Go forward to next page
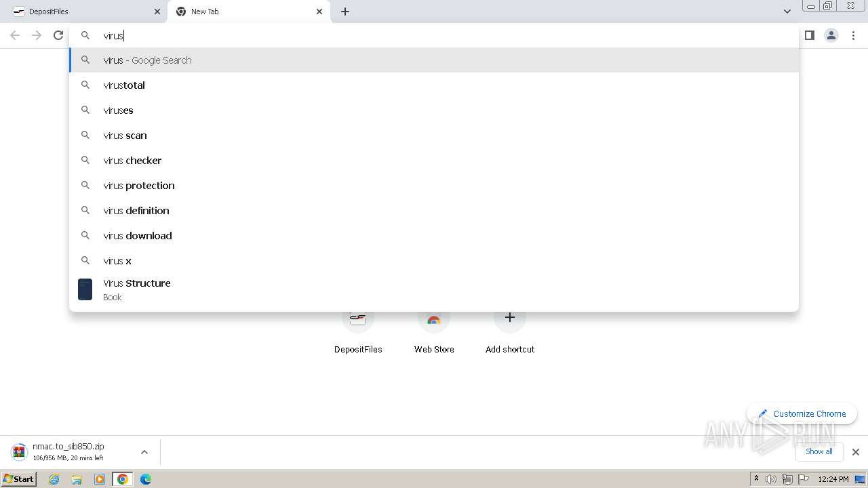868x488 pixels. pos(37,35)
